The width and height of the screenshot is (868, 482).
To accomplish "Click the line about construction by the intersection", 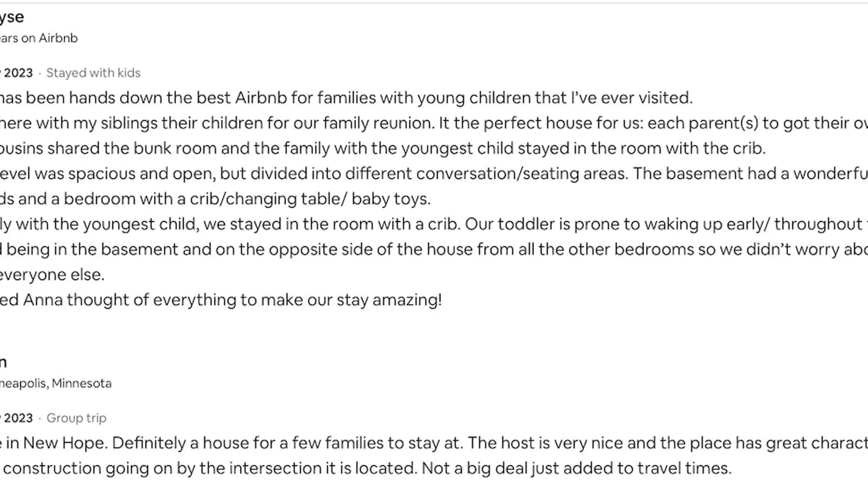I will (x=366, y=468).
